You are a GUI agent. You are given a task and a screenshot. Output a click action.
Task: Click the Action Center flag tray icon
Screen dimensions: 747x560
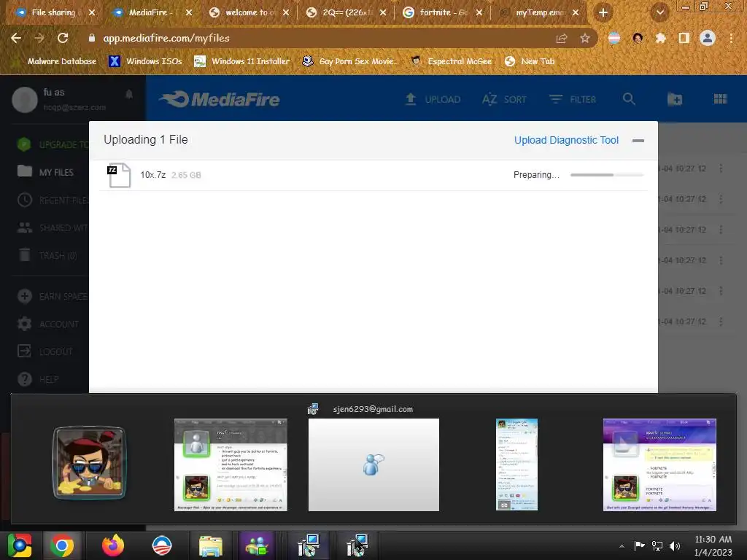(639, 546)
